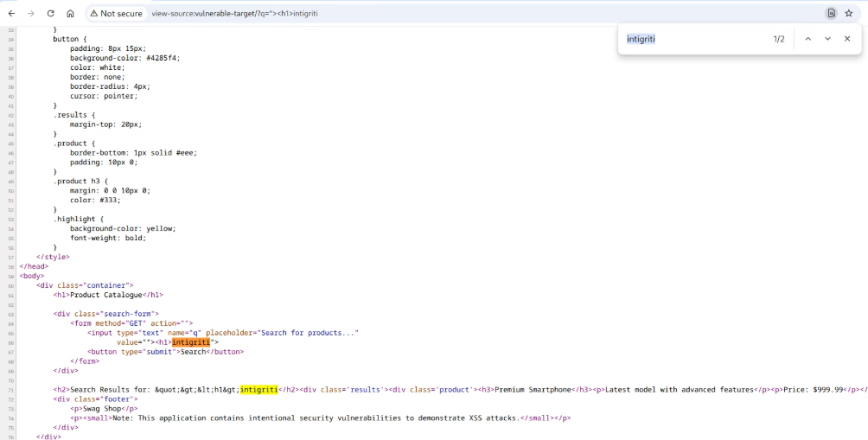The image size is (868, 440).
Task: Click the div class="search-form" line
Action: [x=106, y=314]
